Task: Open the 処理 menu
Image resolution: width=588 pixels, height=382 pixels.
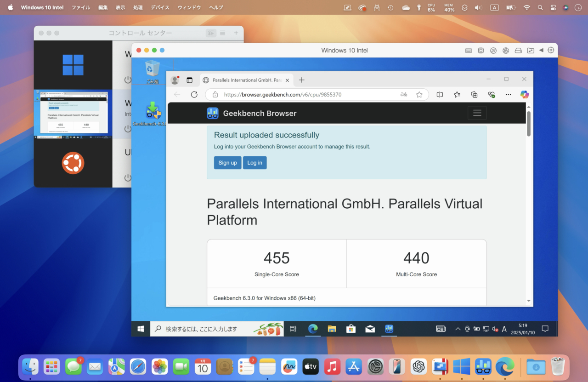Action: coord(138,7)
